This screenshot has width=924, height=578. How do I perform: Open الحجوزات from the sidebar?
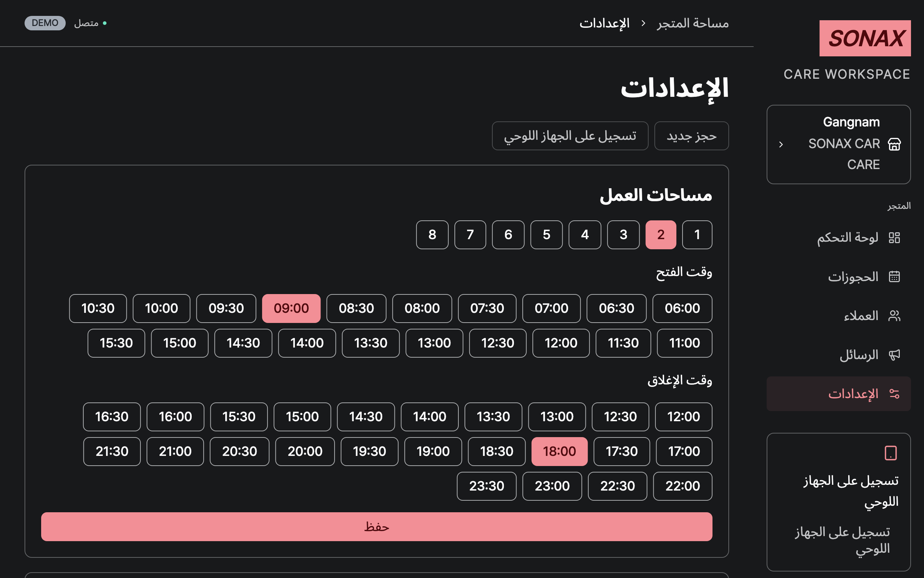tap(838, 277)
